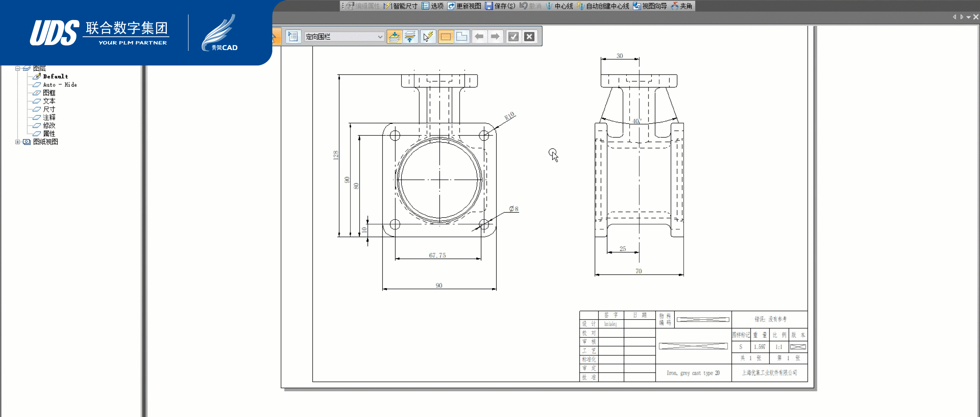The width and height of the screenshot is (980, 417).
Task: Click the 40° angle dimension
Action: [637, 121]
